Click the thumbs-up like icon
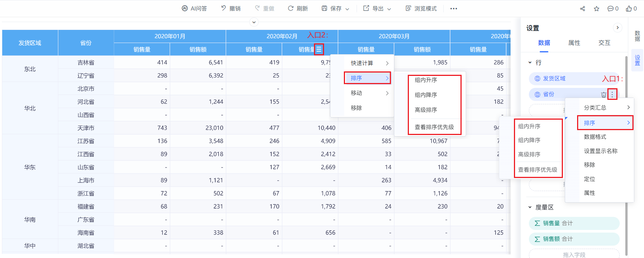The image size is (644, 258). [x=631, y=8]
